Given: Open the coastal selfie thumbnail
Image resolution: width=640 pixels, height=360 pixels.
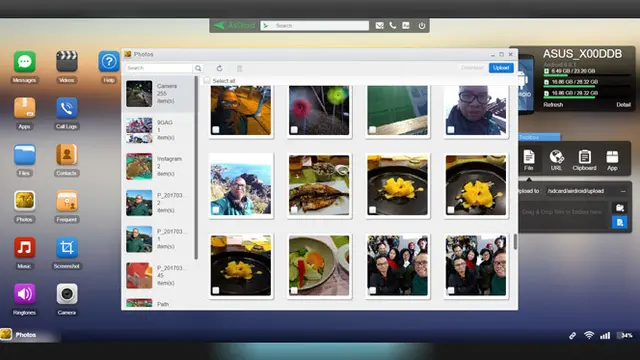Looking at the screenshot, I should click(x=241, y=185).
